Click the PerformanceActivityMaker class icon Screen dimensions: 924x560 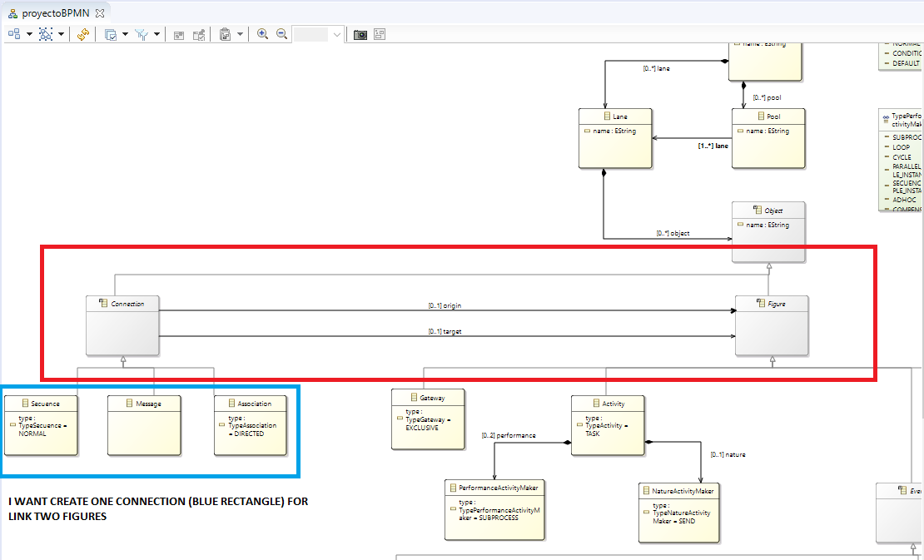(x=453, y=488)
